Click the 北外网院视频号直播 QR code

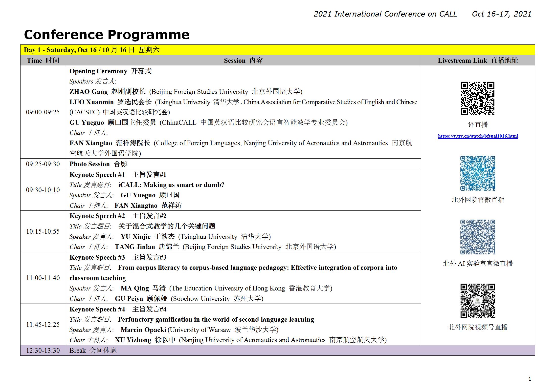pos(477,301)
